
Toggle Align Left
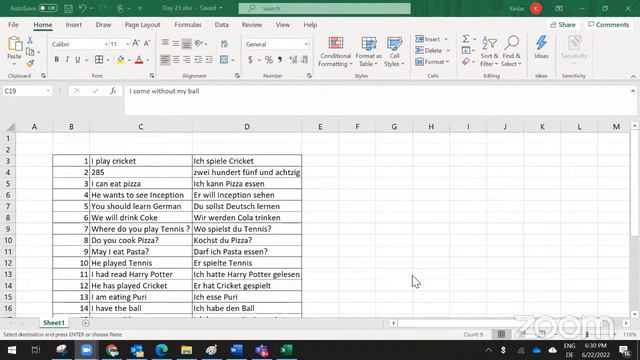(x=164, y=60)
